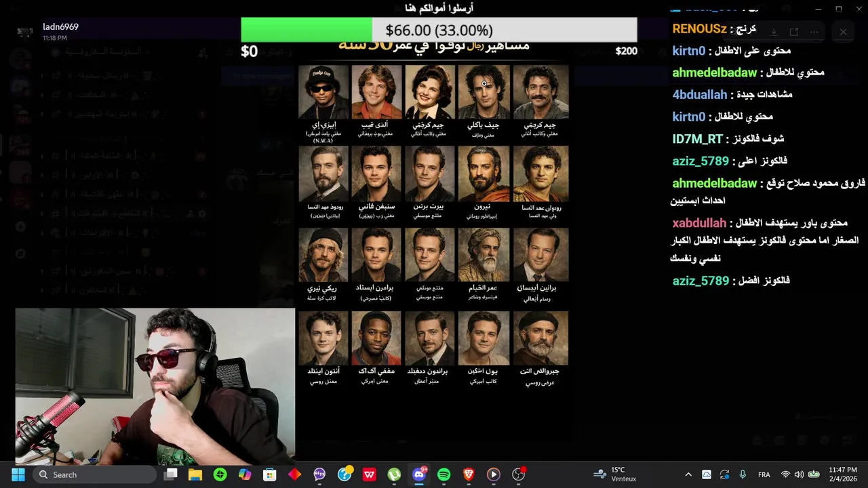Switch to Discord on the taskbar
This screenshot has height=488, width=868.
pyautogui.click(x=419, y=474)
